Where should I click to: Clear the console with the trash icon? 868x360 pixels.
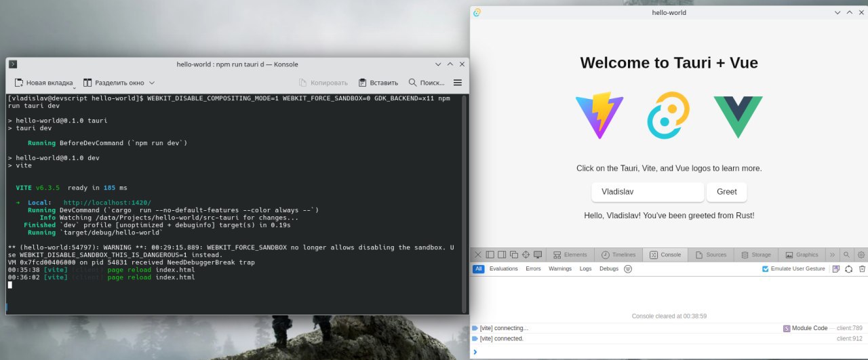pos(862,268)
